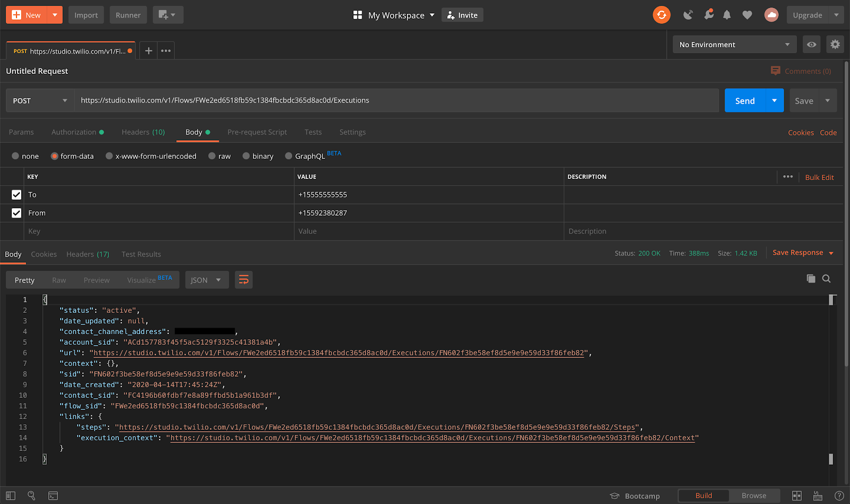Search within the response body
The image size is (850, 504).
tap(827, 279)
